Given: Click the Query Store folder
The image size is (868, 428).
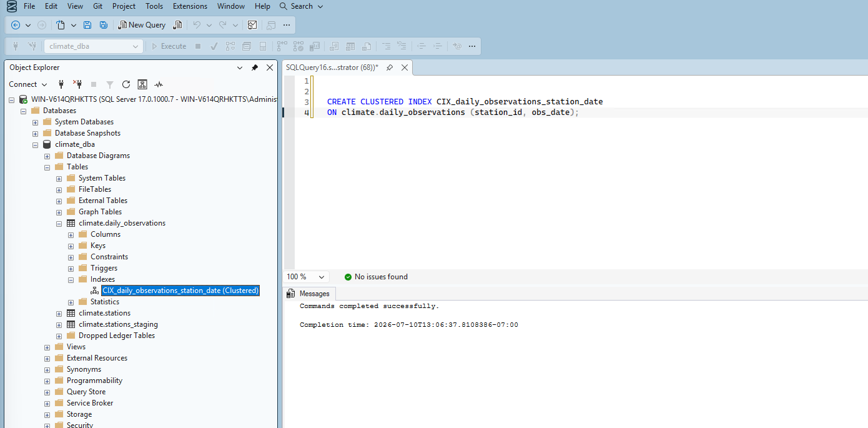Looking at the screenshot, I should tap(86, 392).
